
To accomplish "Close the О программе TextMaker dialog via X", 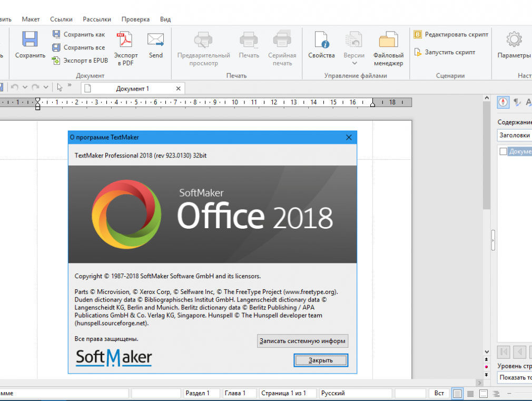I will point(349,138).
